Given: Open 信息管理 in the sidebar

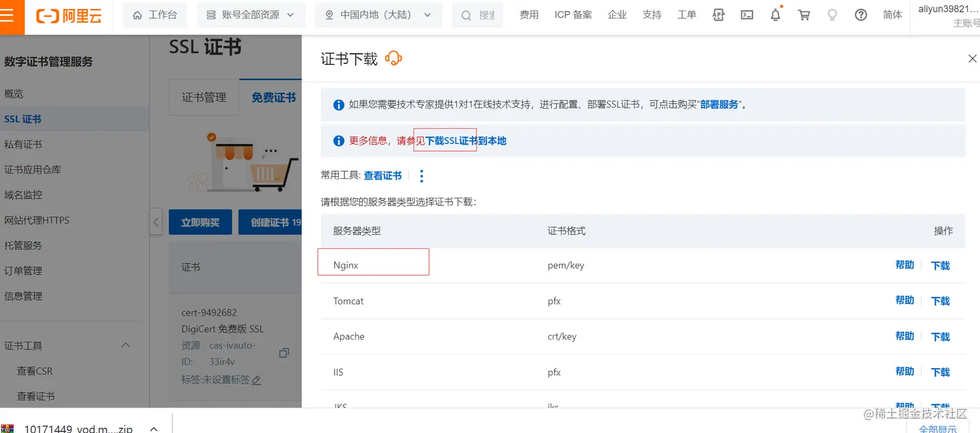Looking at the screenshot, I should (23, 296).
